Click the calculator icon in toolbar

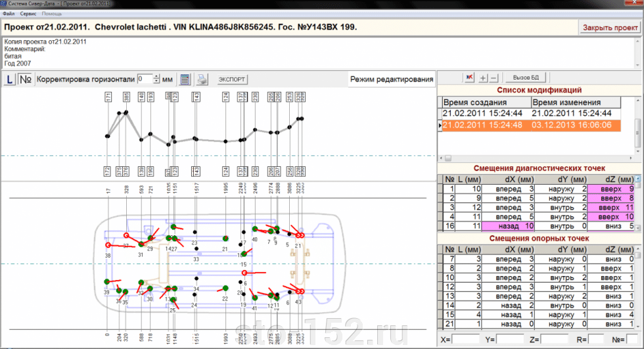(185, 79)
